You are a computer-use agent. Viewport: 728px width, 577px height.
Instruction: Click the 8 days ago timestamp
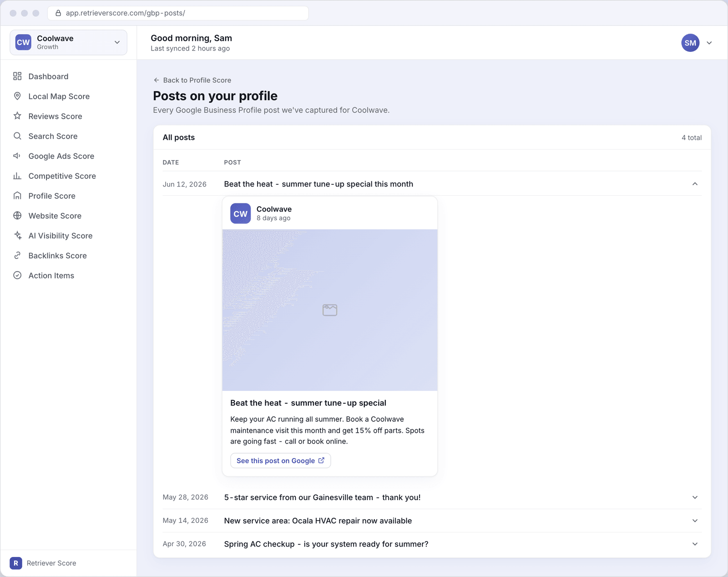273,218
